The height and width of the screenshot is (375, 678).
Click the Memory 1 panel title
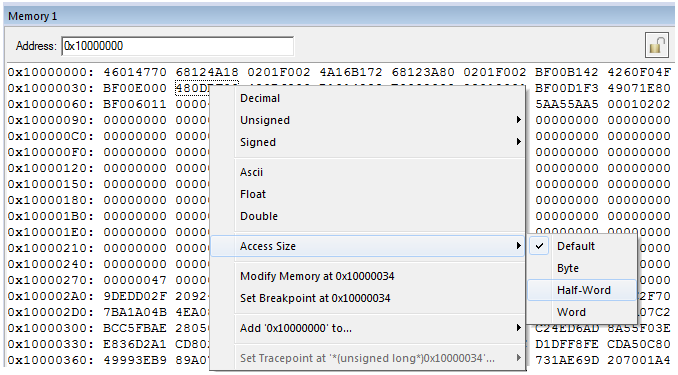point(32,16)
